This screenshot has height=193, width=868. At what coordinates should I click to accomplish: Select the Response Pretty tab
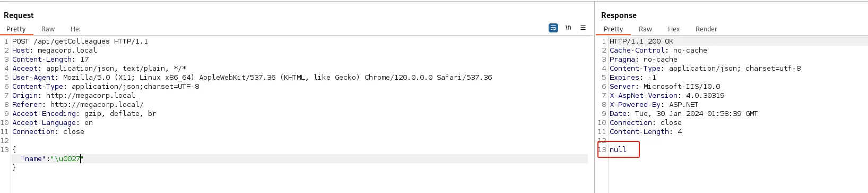click(613, 29)
